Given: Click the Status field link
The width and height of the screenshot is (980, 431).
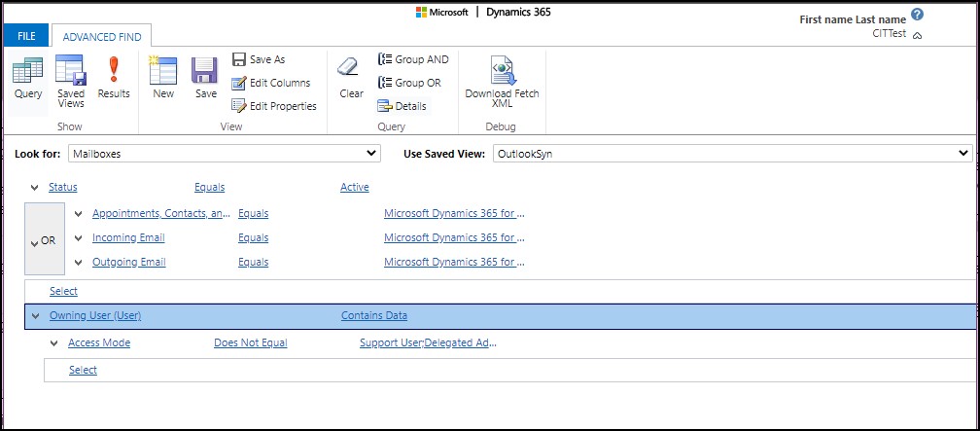Looking at the screenshot, I should (63, 187).
